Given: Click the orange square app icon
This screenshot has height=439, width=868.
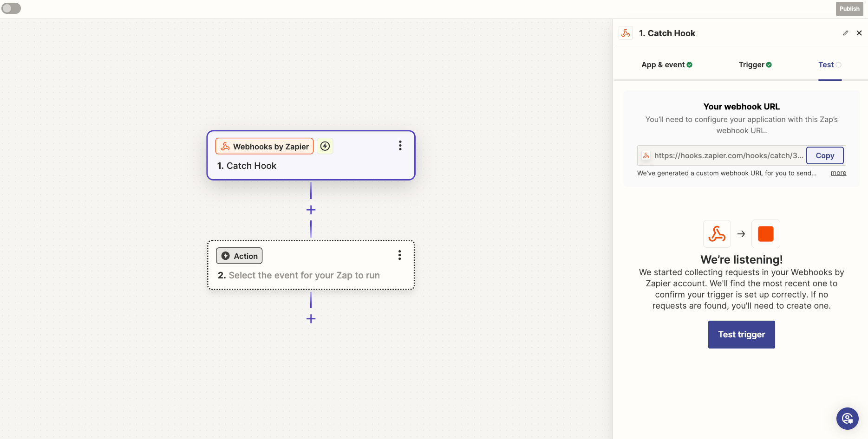Looking at the screenshot, I should pyautogui.click(x=765, y=234).
